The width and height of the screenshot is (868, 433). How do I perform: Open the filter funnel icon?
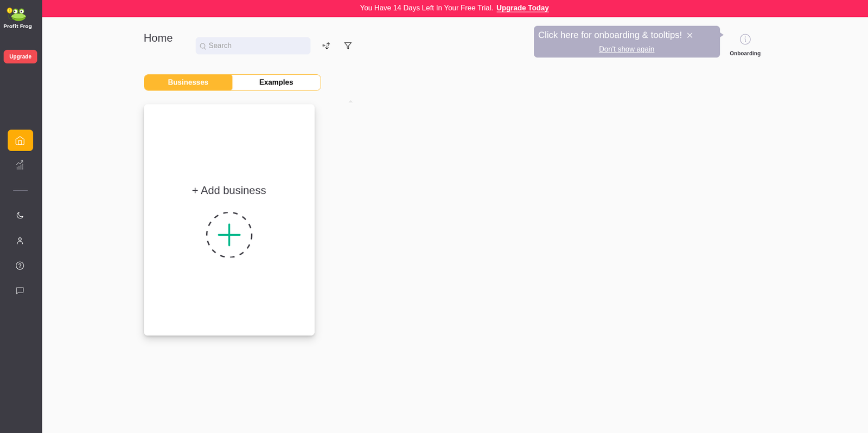[348, 46]
